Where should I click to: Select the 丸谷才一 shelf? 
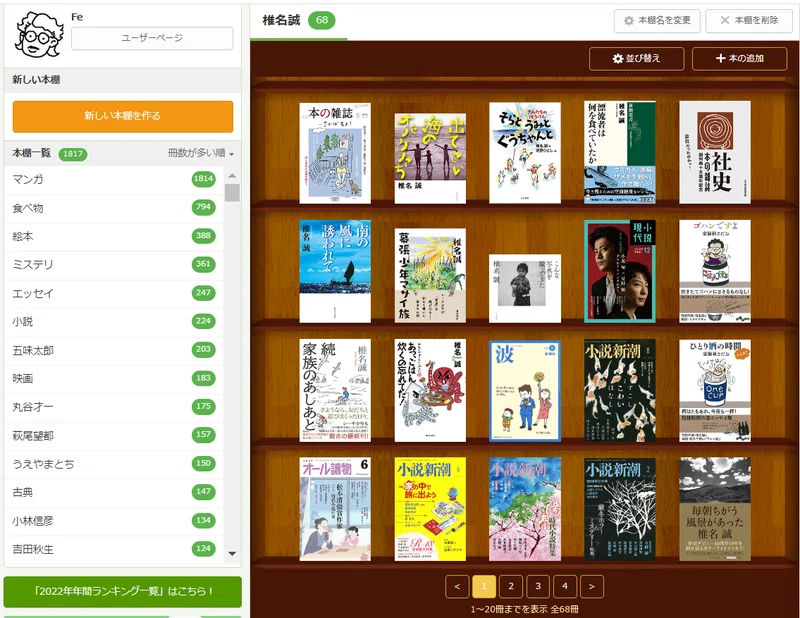[x=114, y=407]
